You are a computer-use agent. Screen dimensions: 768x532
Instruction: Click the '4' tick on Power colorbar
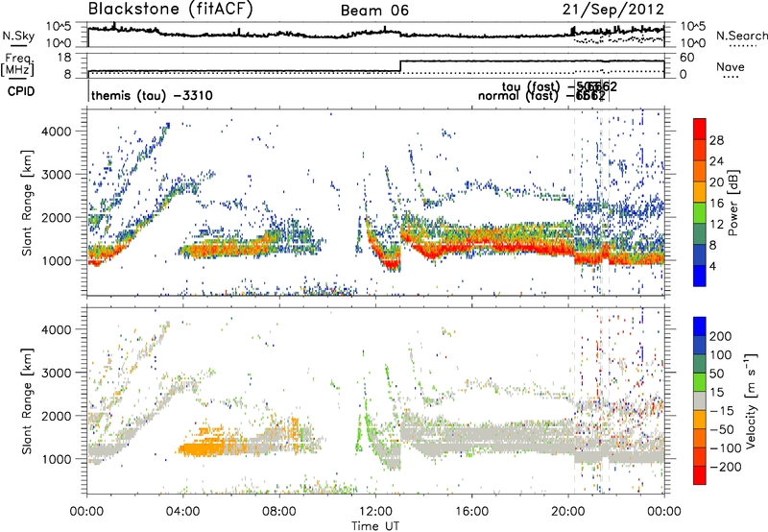pos(712,266)
